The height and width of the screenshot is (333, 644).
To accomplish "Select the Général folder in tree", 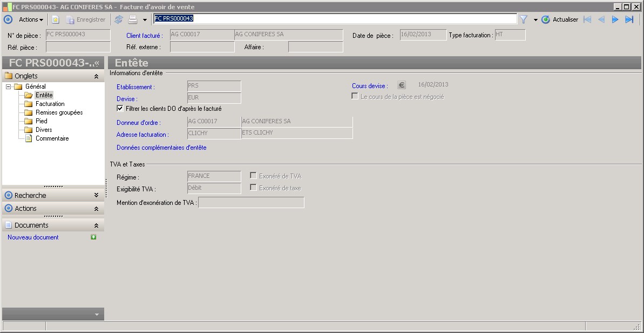I will 35,86.
